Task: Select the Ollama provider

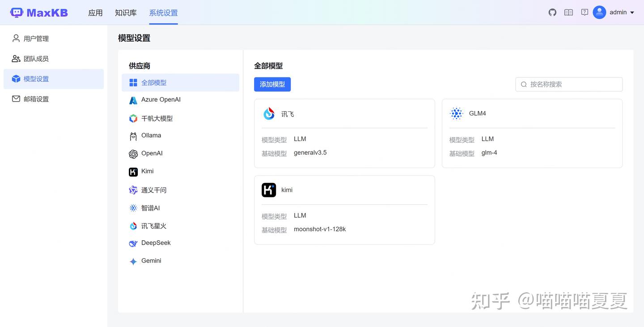Action: tap(151, 135)
